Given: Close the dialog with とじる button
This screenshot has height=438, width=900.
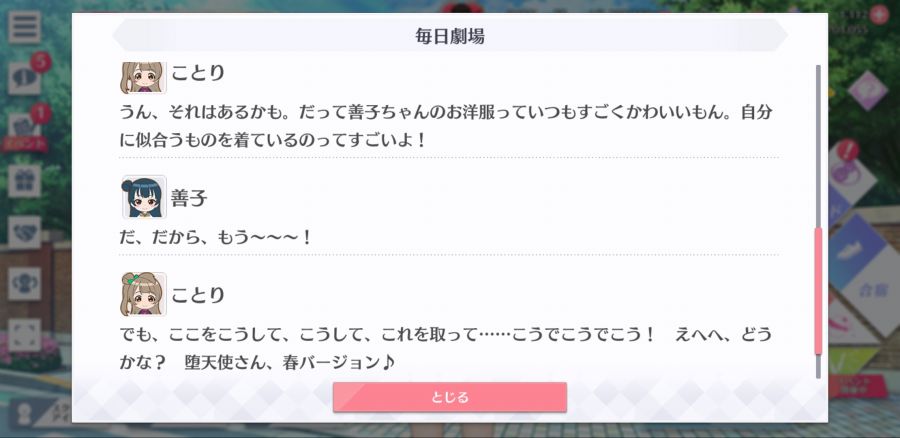Looking at the screenshot, I should pos(449,397).
